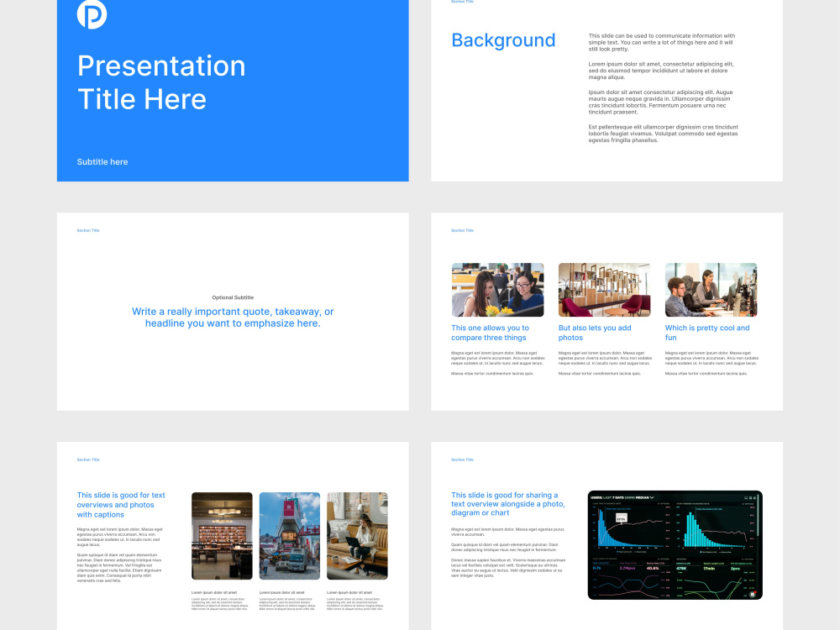Toggle the second legend item of the left chart

[640, 552]
